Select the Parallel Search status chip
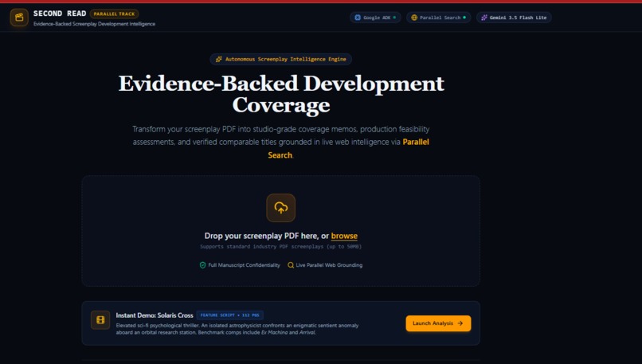Screen dimensions: 642x364 click(x=438, y=18)
